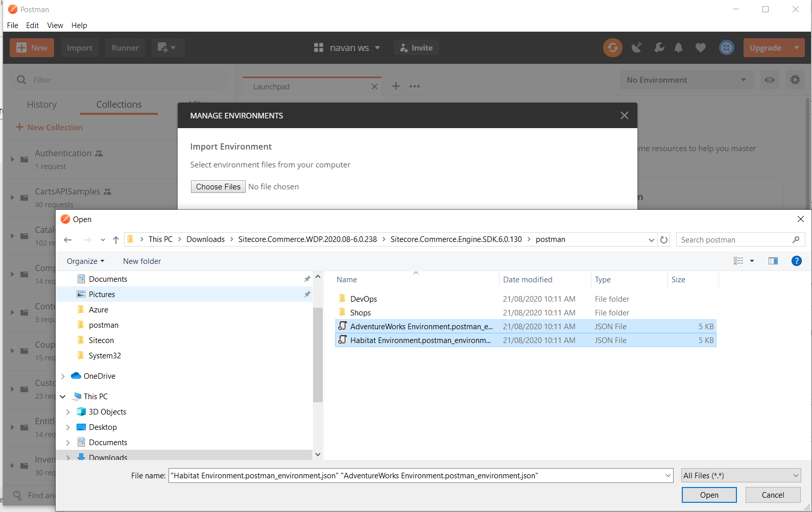
Task: Click the search magnifier in Search postman
Action: pyautogui.click(x=796, y=239)
